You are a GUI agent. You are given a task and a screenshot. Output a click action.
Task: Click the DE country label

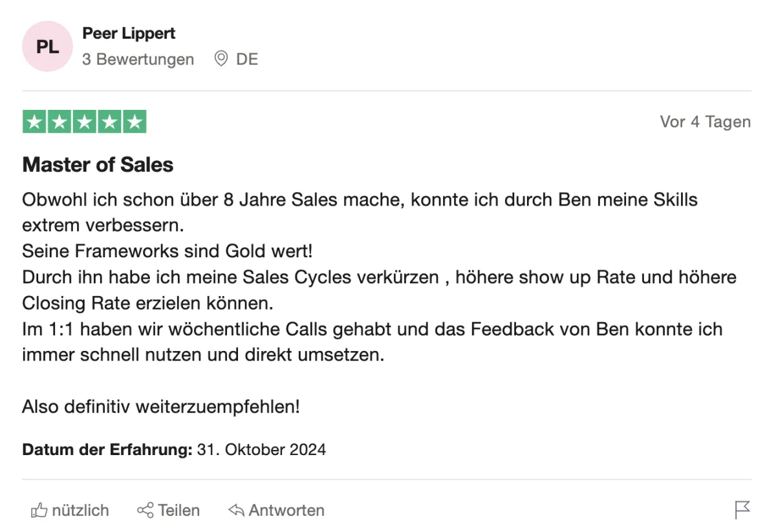(x=247, y=59)
